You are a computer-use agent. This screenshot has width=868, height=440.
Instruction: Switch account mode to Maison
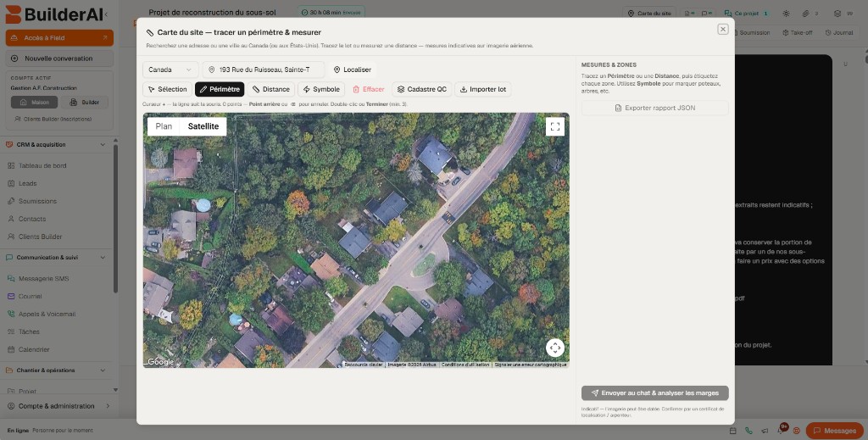point(34,103)
